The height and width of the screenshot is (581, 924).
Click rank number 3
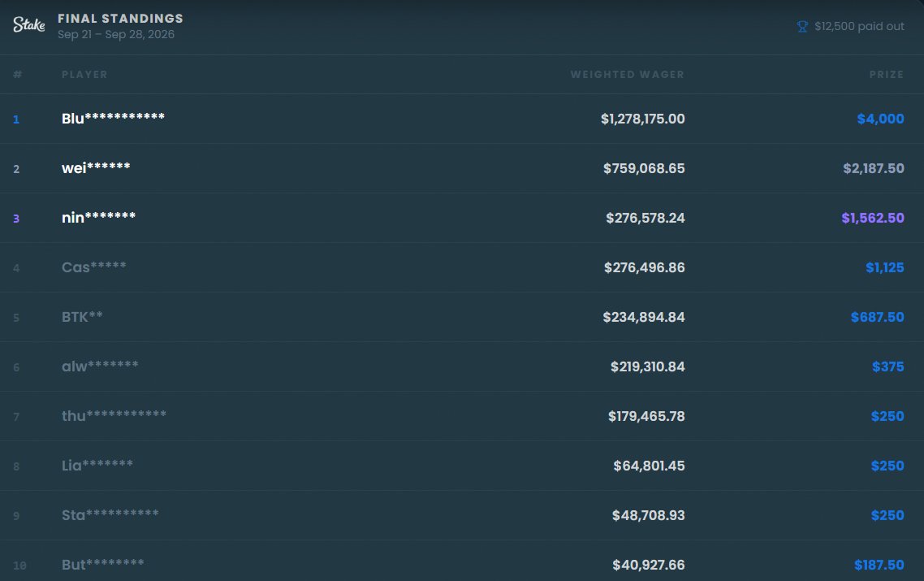coord(16,219)
